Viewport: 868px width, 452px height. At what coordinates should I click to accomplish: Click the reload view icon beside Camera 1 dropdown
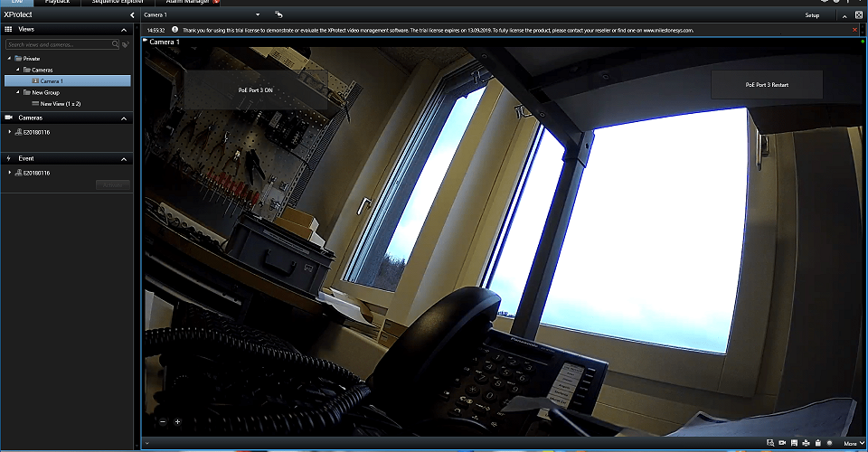point(278,14)
